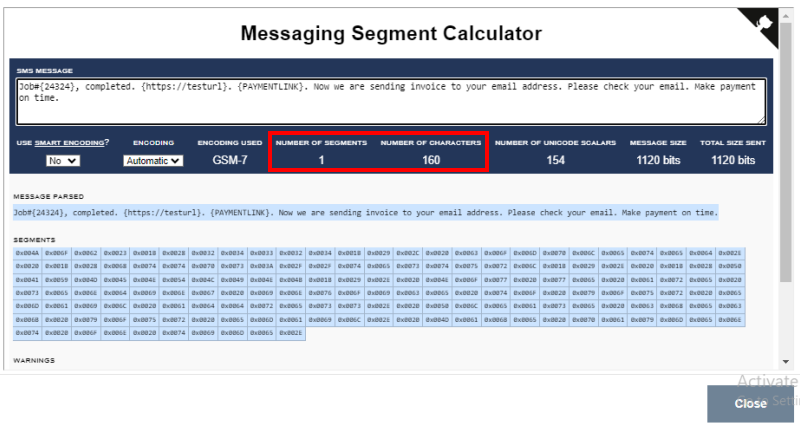The height and width of the screenshot is (429, 800).
Task: Grab the text area resize handle
Action: click(762, 120)
